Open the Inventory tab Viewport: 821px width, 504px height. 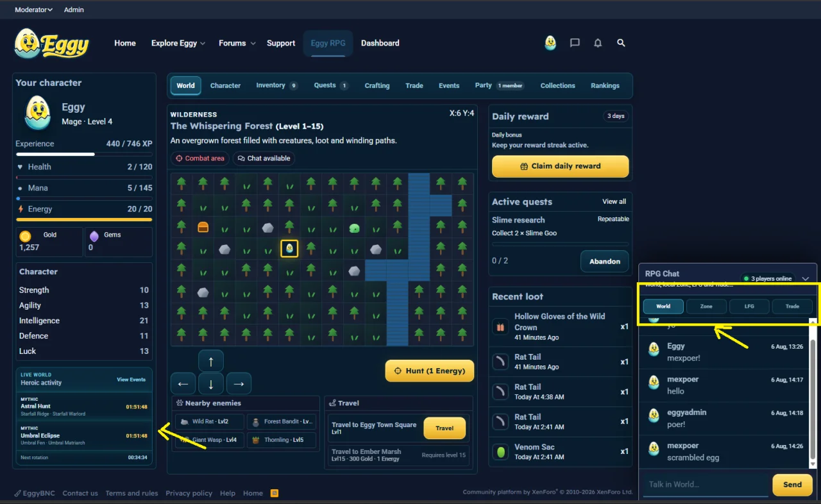pos(276,85)
